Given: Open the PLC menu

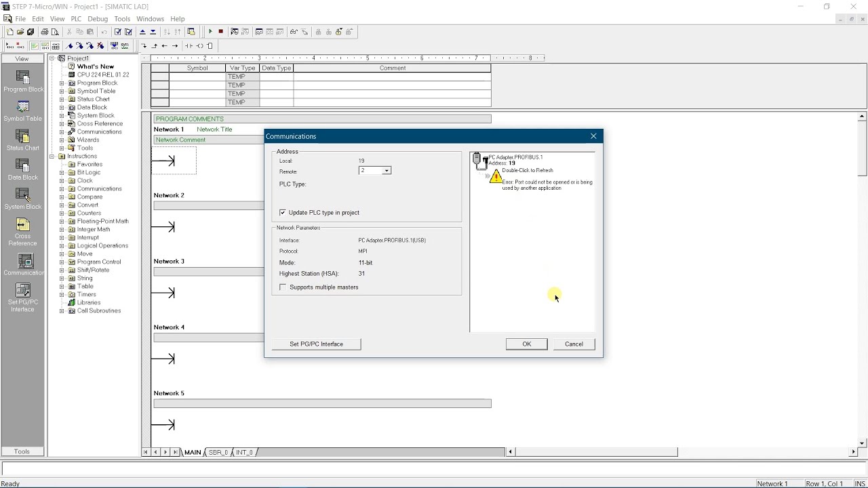Looking at the screenshot, I should [76, 19].
